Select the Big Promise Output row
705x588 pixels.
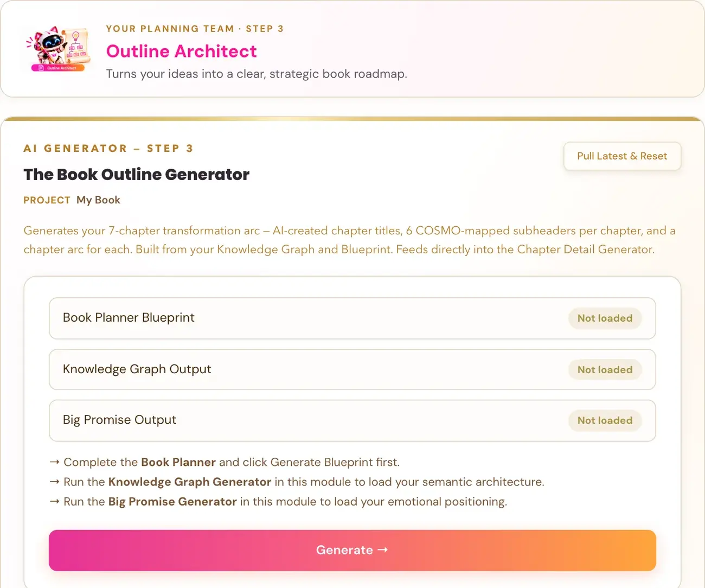tap(352, 420)
